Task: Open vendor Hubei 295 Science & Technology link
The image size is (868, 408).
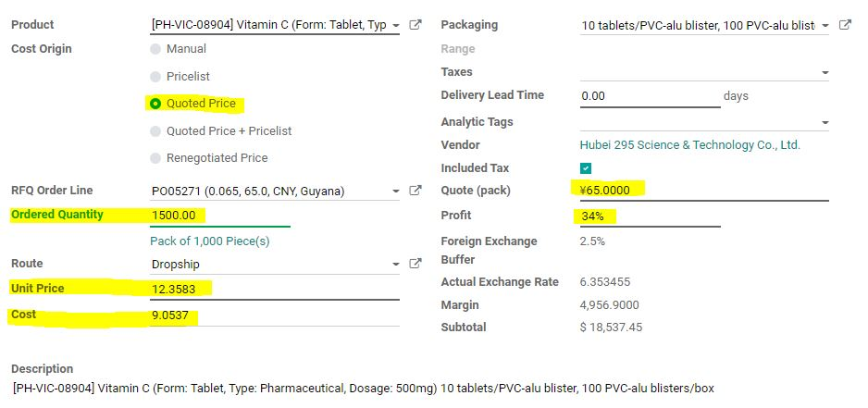Action: 689,145
